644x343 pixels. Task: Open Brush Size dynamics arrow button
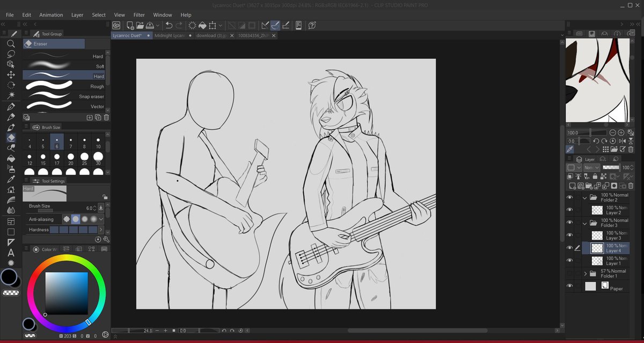point(101,208)
